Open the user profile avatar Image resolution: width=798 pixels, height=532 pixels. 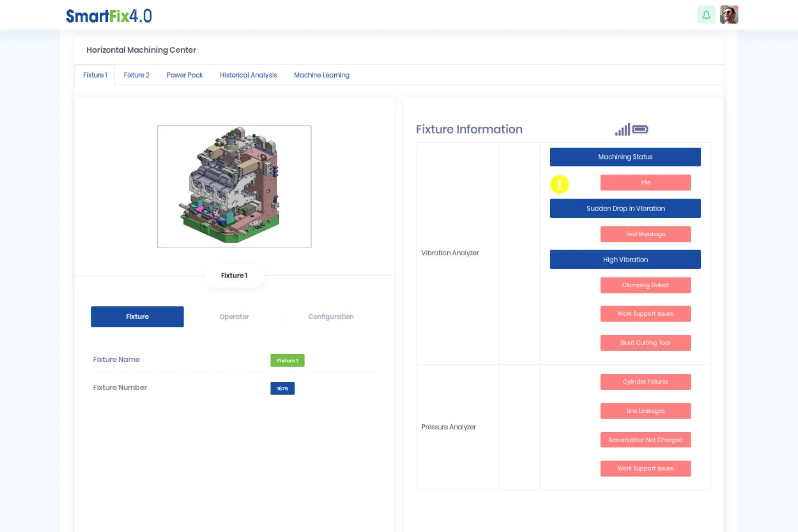click(729, 15)
